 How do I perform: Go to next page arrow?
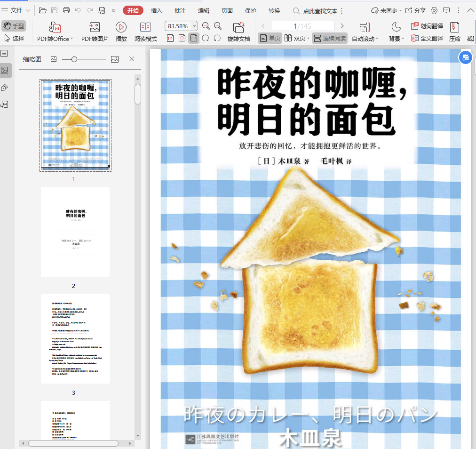(342, 26)
